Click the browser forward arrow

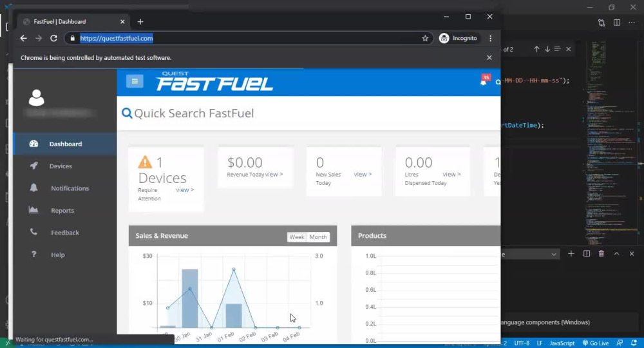[39, 38]
